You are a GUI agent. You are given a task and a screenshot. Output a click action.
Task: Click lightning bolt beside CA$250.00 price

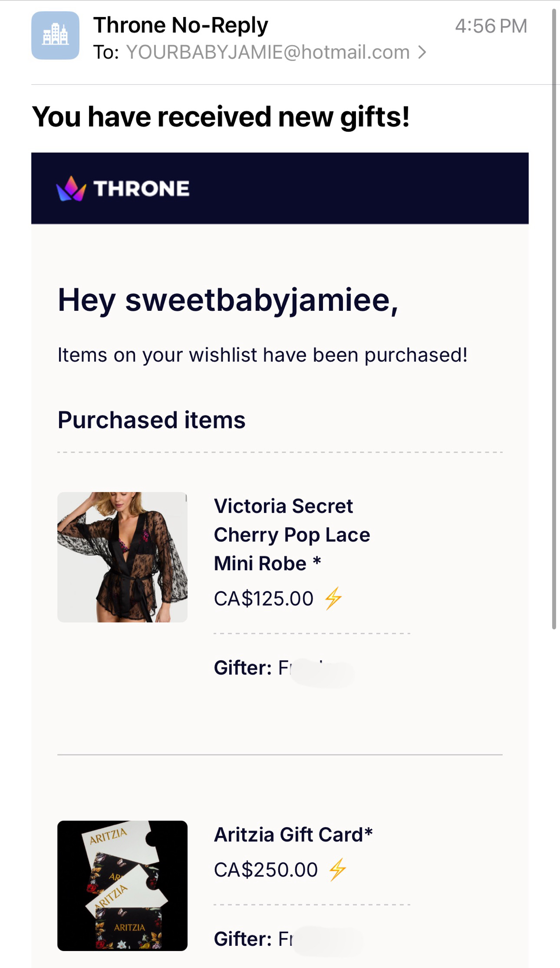pos(338,870)
